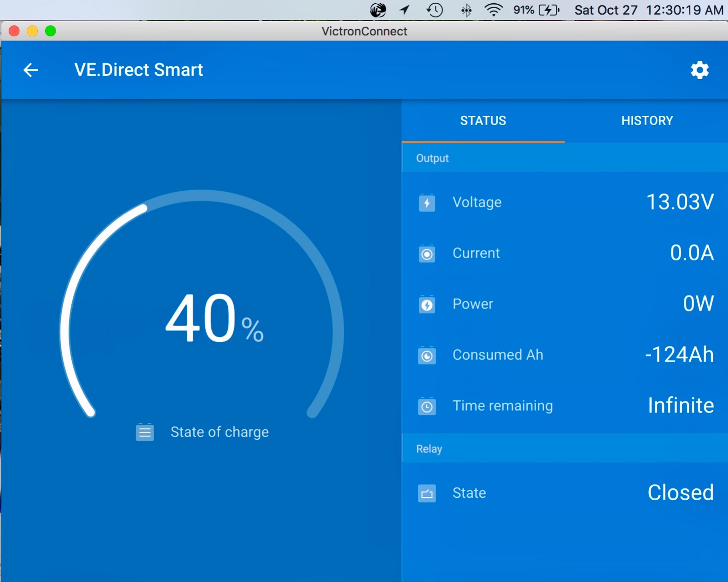Go back using the left arrow
This screenshot has width=728, height=582.
[x=30, y=70]
